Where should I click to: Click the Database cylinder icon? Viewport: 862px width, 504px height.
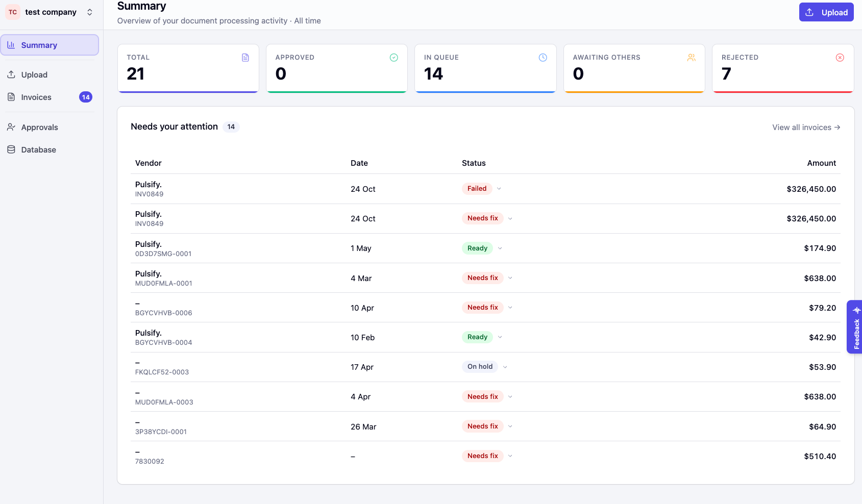11,149
